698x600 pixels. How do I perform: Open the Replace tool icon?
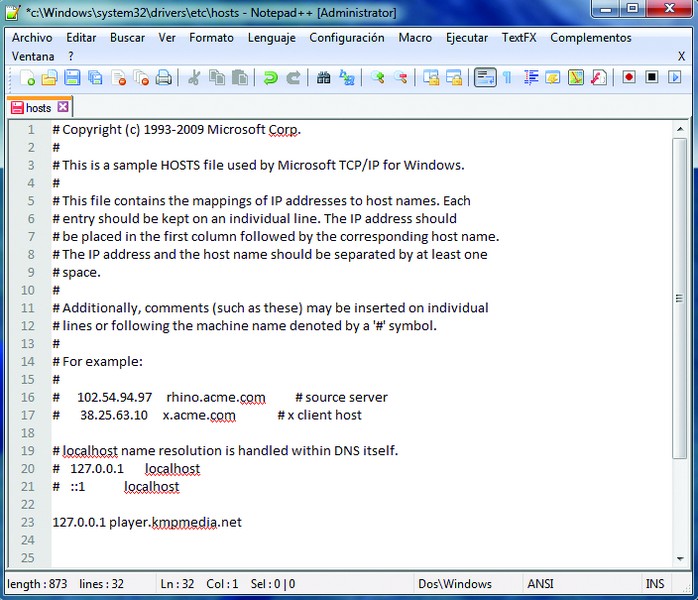tap(347, 78)
